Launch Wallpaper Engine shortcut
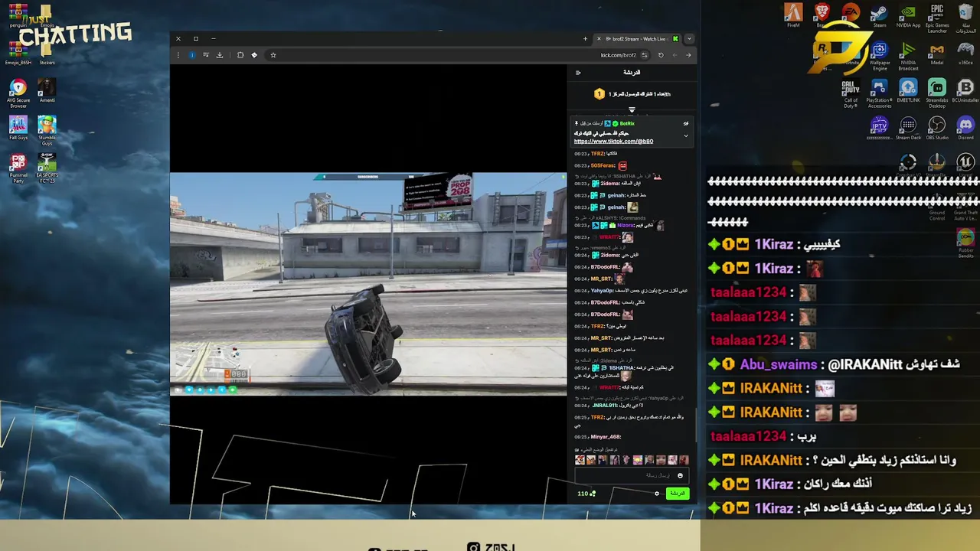The width and height of the screenshot is (980, 551). tap(880, 57)
